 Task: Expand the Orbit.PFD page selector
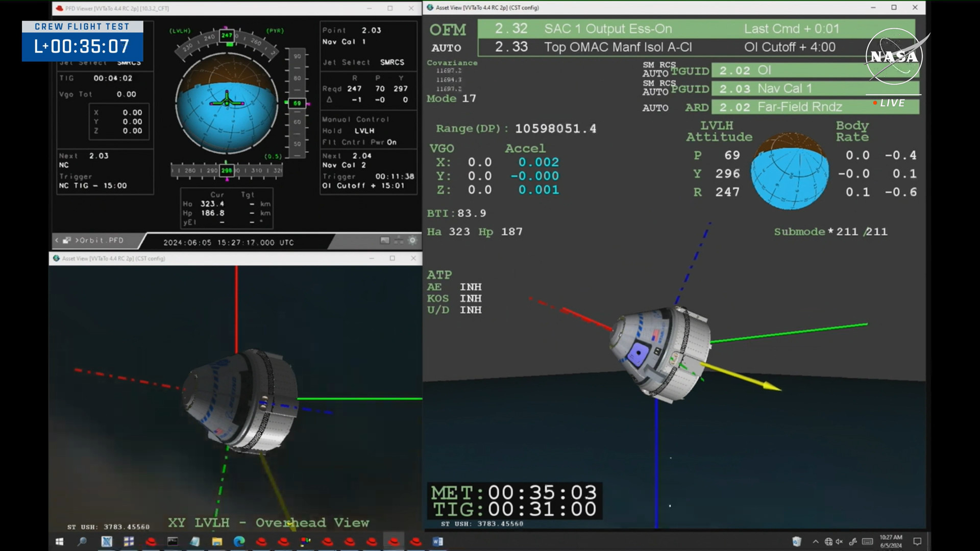[x=100, y=240]
